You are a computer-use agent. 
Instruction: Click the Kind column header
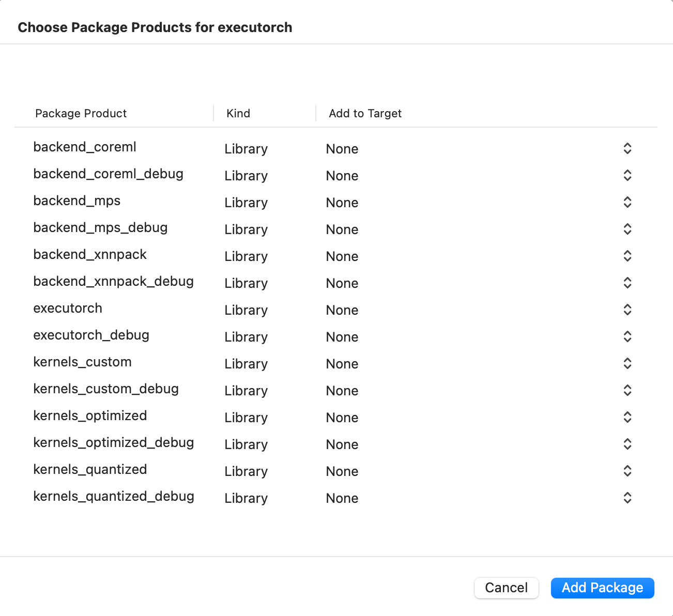[238, 114]
